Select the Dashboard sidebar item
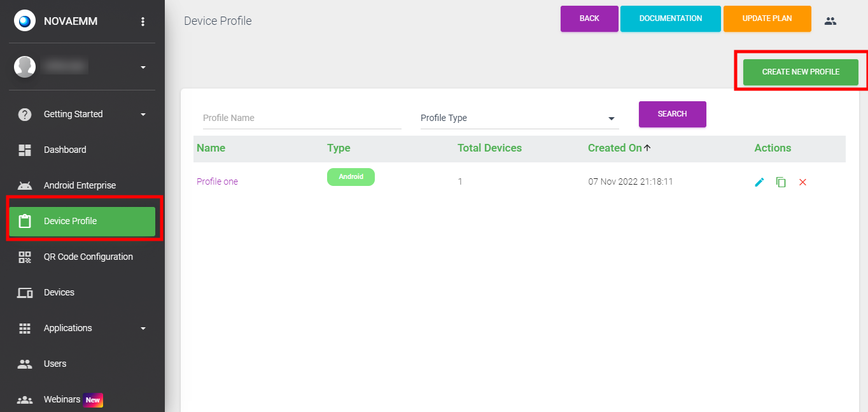 (x=65, y=150)
